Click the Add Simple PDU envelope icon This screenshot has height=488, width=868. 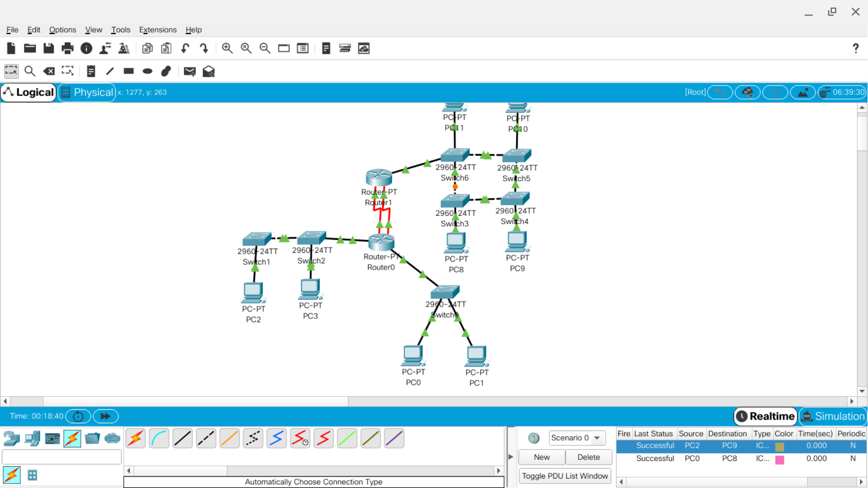click(190, 71)
